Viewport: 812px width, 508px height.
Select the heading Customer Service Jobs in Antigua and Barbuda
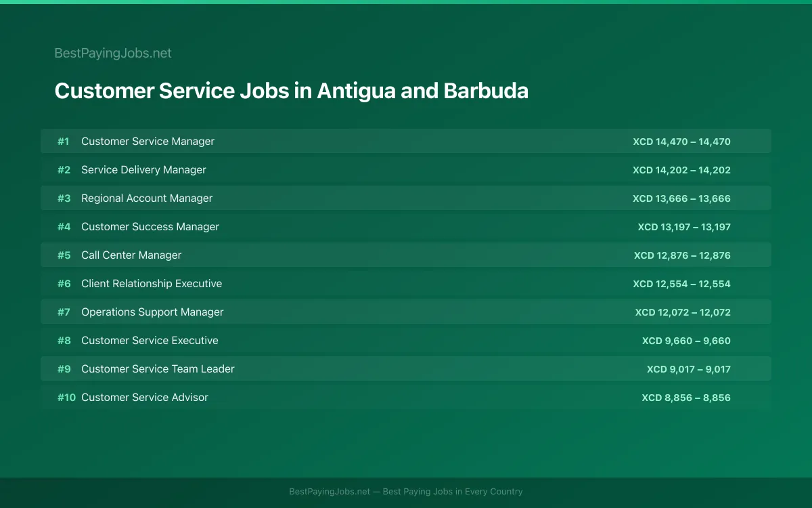point(291,91)
